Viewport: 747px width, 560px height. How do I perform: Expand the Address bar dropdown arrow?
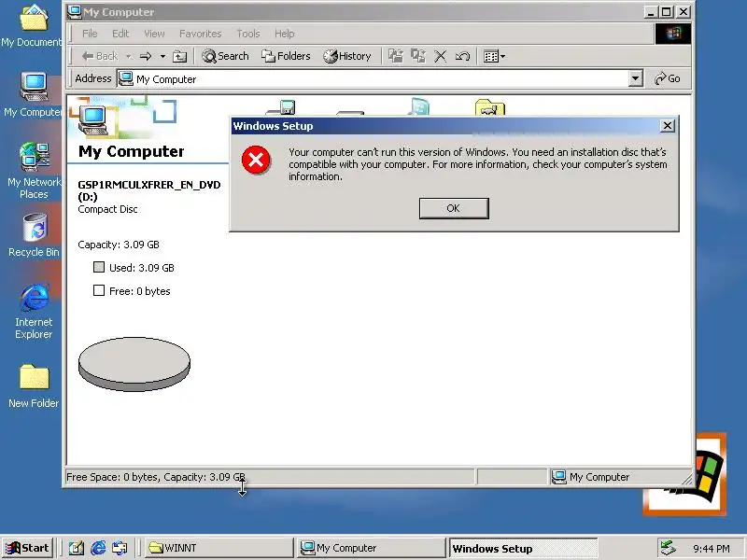point(636,78)
